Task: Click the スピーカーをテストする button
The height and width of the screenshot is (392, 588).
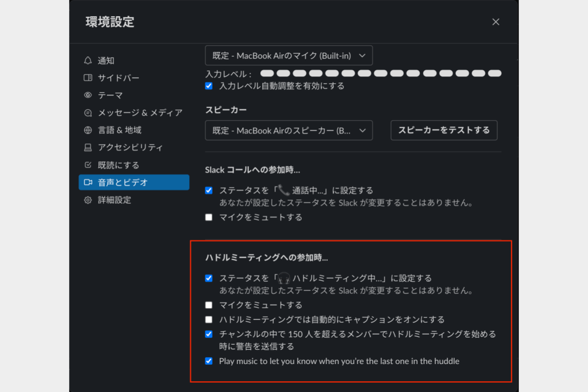Action: coord(443,130)
